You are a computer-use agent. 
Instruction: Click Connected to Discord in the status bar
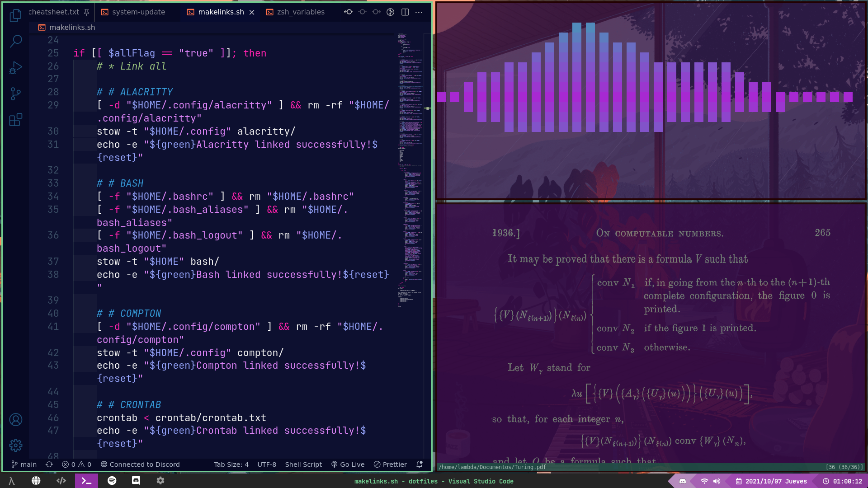coord(140,465)
